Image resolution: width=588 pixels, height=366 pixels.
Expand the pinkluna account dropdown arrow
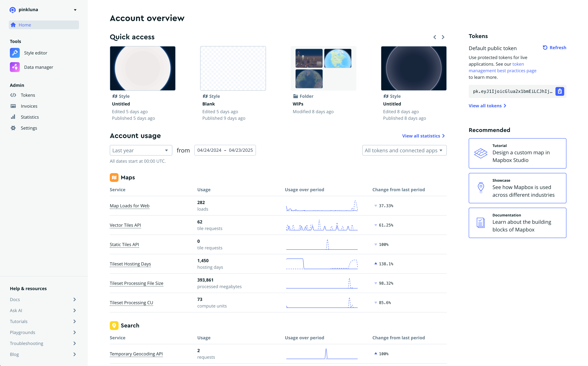coord(75,10)
